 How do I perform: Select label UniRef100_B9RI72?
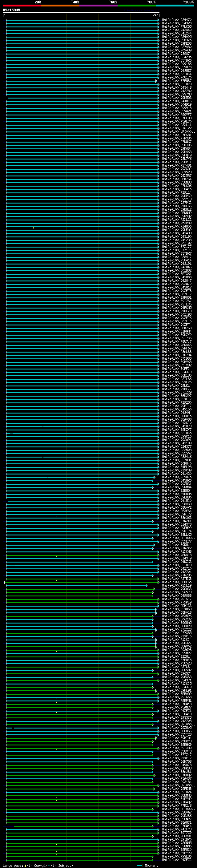[177, 515]
